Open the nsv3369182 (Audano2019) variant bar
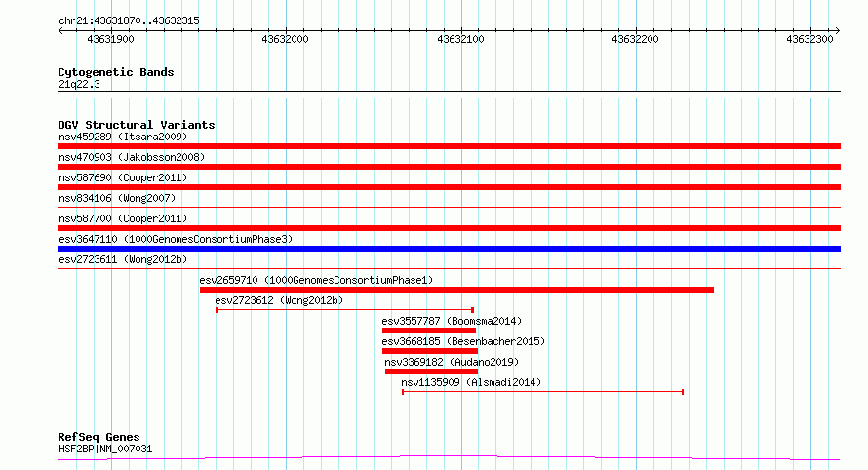868x470 pixels. pos(431,372)
